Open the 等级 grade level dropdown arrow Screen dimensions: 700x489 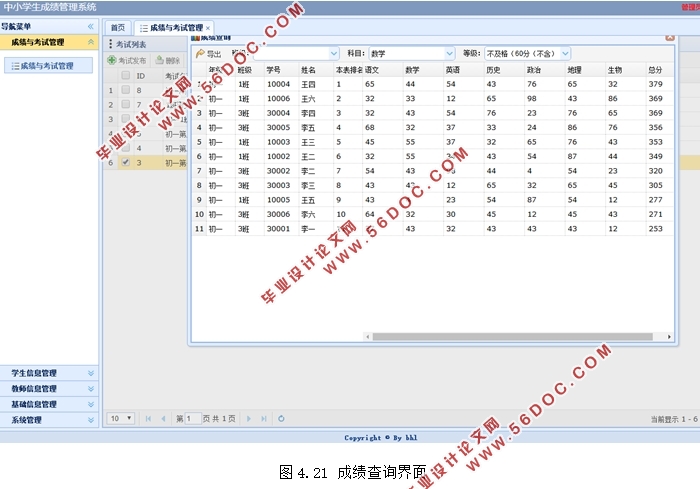tap(565, 54)
